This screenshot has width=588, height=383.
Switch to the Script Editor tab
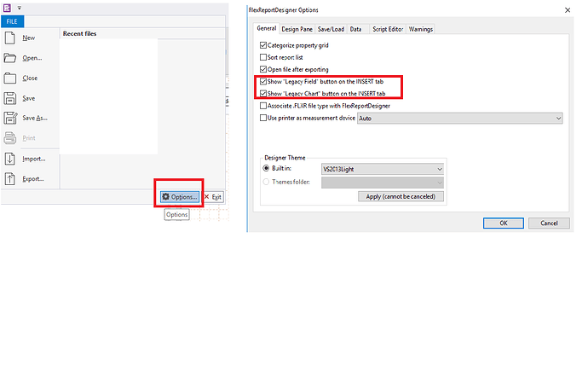click(388, 29)
